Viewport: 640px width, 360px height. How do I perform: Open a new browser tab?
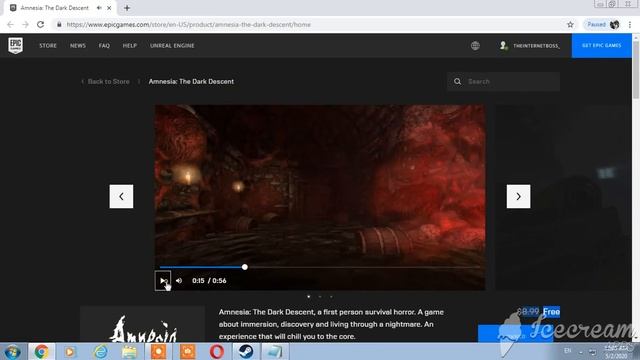(127, 8)
